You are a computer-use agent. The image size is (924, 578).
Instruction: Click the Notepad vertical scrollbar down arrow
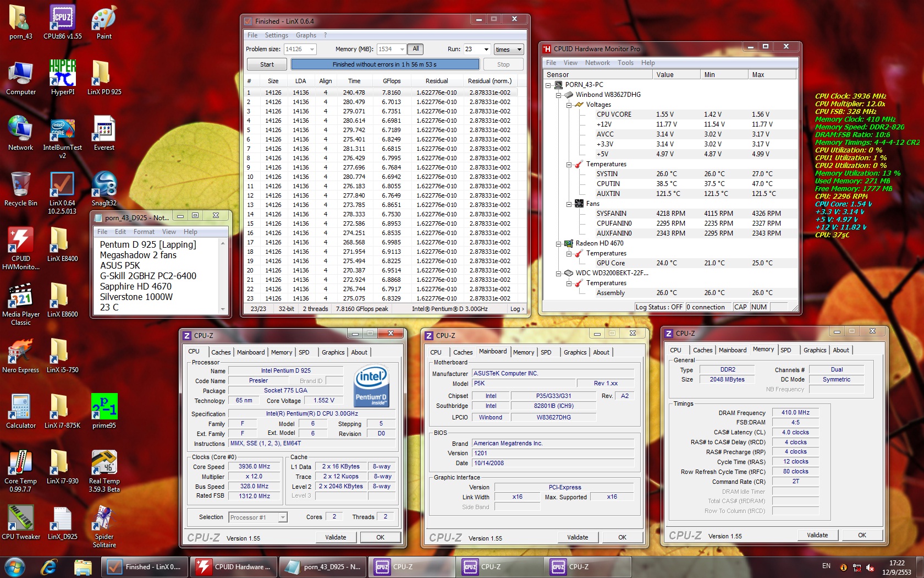(223, 309)
